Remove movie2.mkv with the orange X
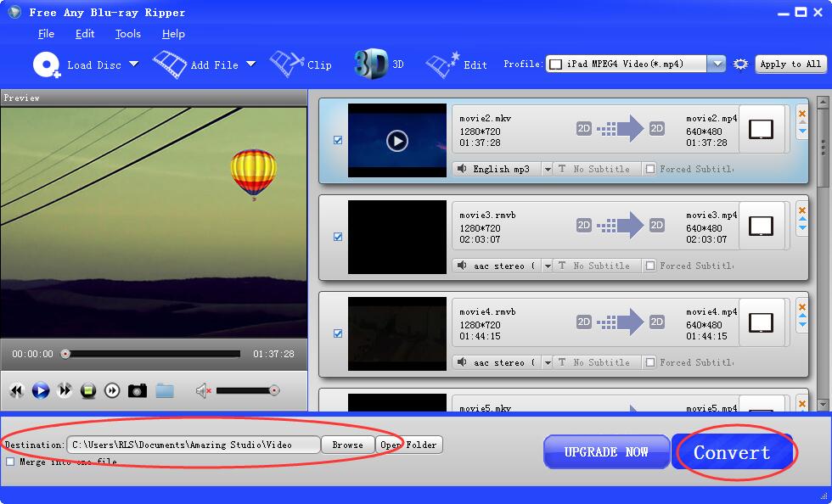 (x=801, y=113)
